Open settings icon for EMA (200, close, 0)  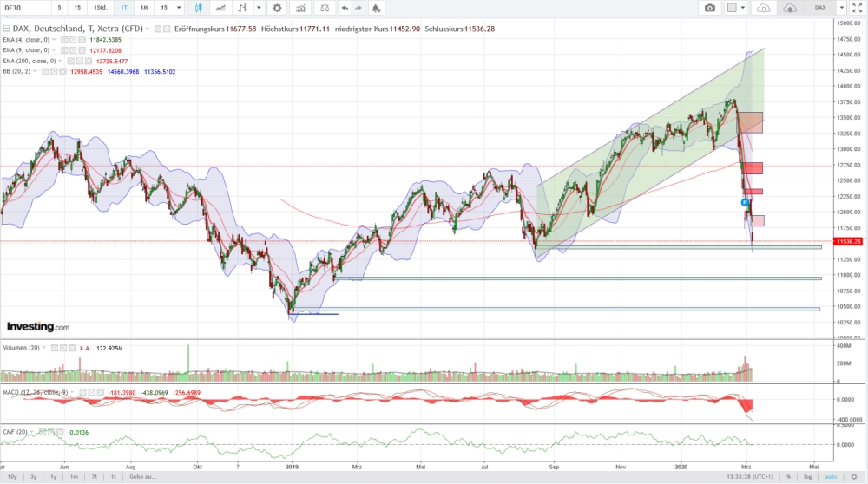(80, 61)
